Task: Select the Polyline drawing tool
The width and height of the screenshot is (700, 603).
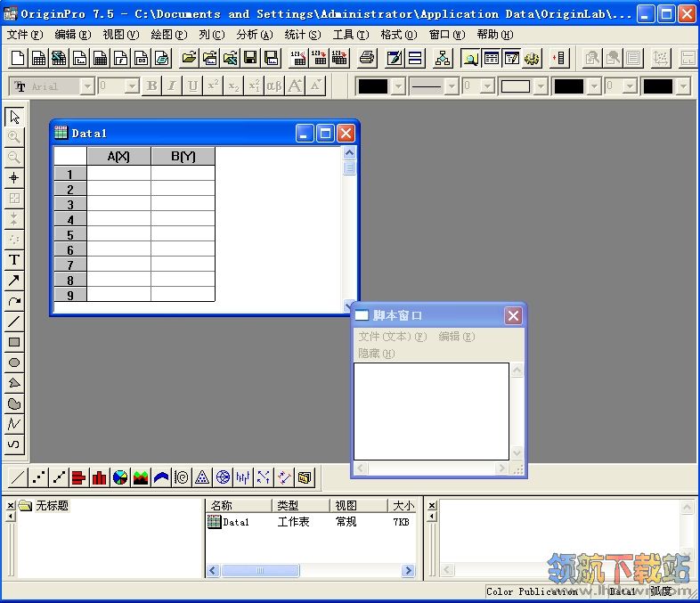Action: click(x=14, y=423)
